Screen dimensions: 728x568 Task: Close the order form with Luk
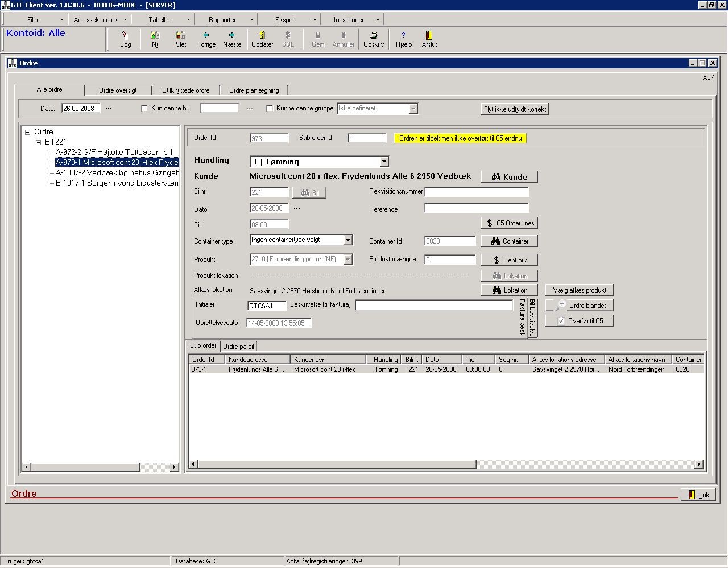698,495
